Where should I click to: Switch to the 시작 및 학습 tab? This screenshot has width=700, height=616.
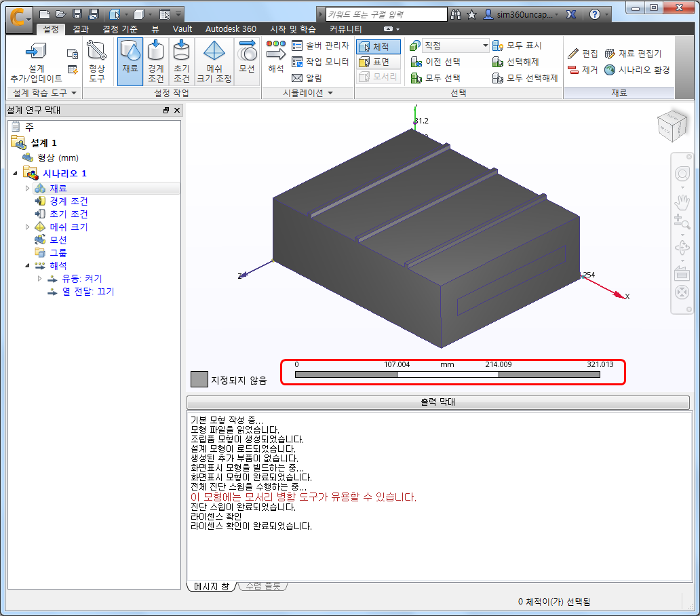293,29
